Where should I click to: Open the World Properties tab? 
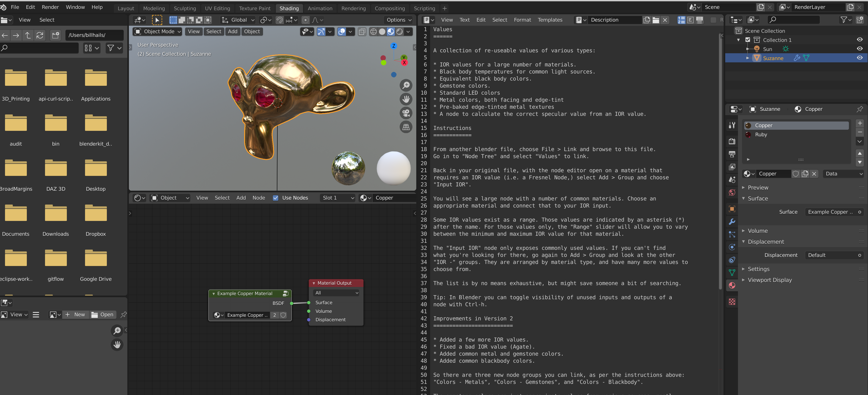click(x=732, y=192)
